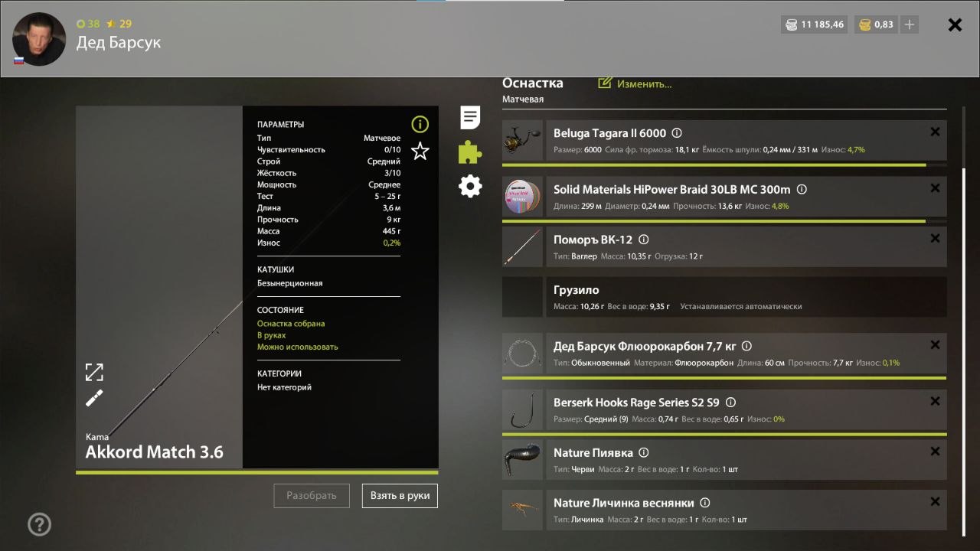Remove Nature Личинка веснянки bait
The image size is (980, 551).
coord(935,502)
